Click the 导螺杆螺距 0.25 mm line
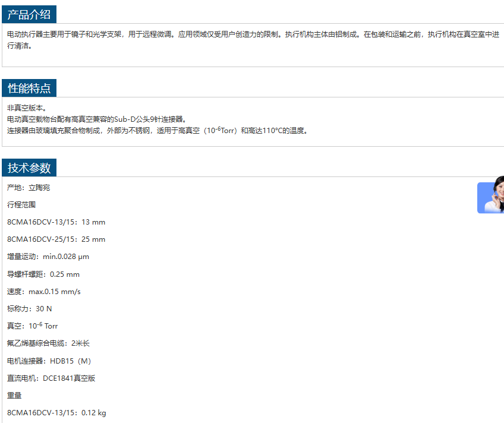This screenshot has width=504, height=423. [43, 274]
